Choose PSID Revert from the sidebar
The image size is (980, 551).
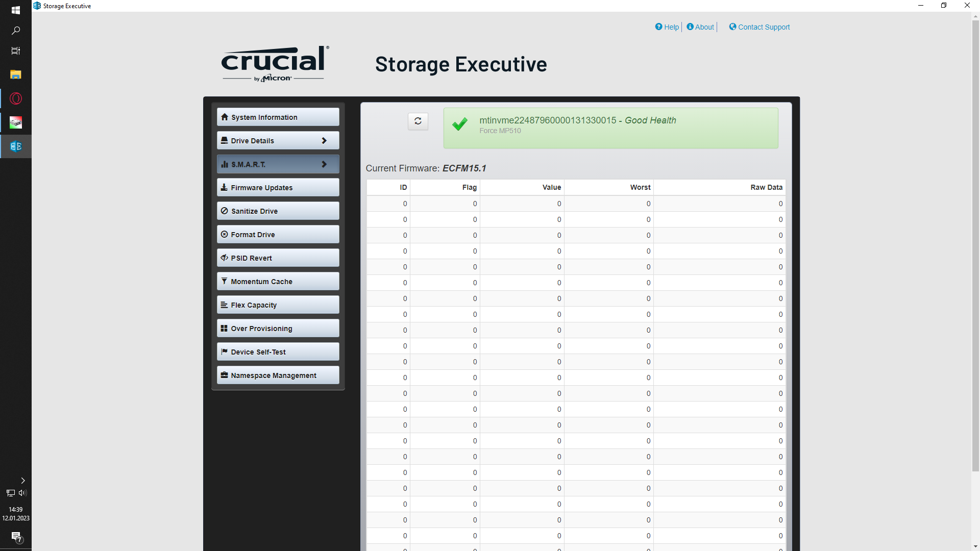(278, 258)
